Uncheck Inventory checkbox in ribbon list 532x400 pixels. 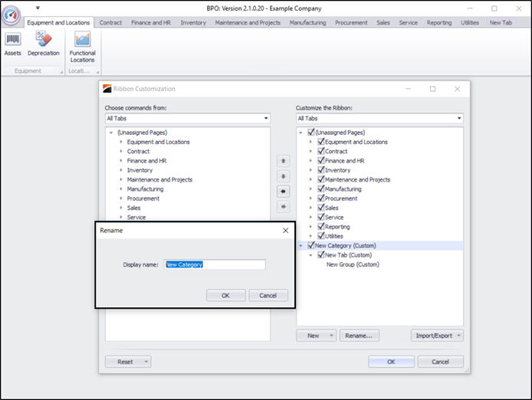click(320, 169)
